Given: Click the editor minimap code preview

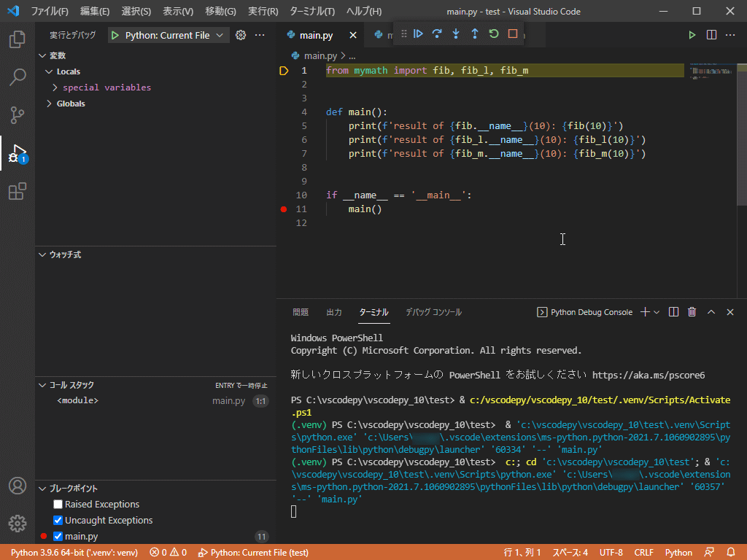Looking at the screenshot, I should point(711,71).
